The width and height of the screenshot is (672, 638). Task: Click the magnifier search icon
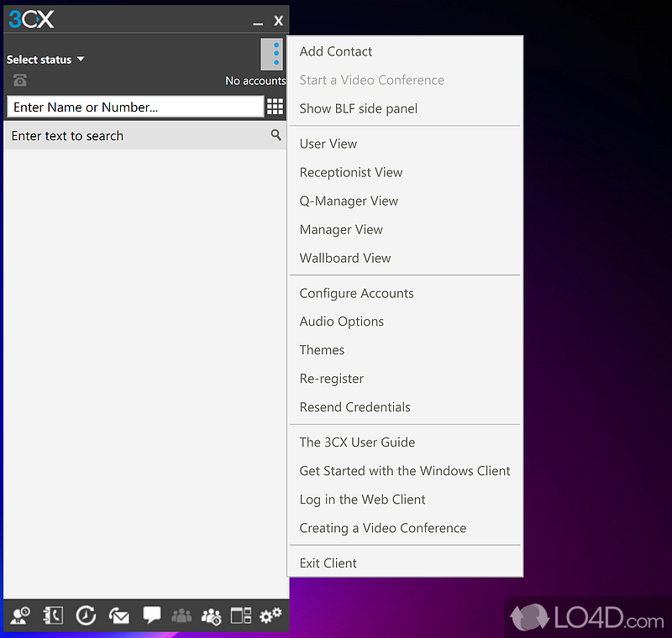(x=276, y=135)
